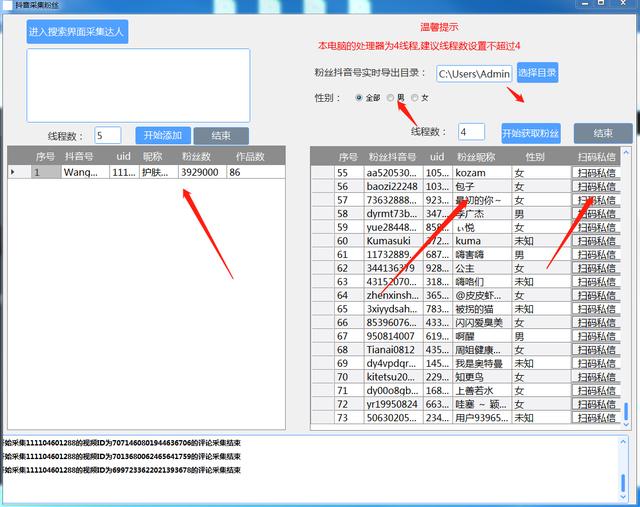
Task: Click 扫码私信 for row 55 kozam
Action: click(596, 173)
